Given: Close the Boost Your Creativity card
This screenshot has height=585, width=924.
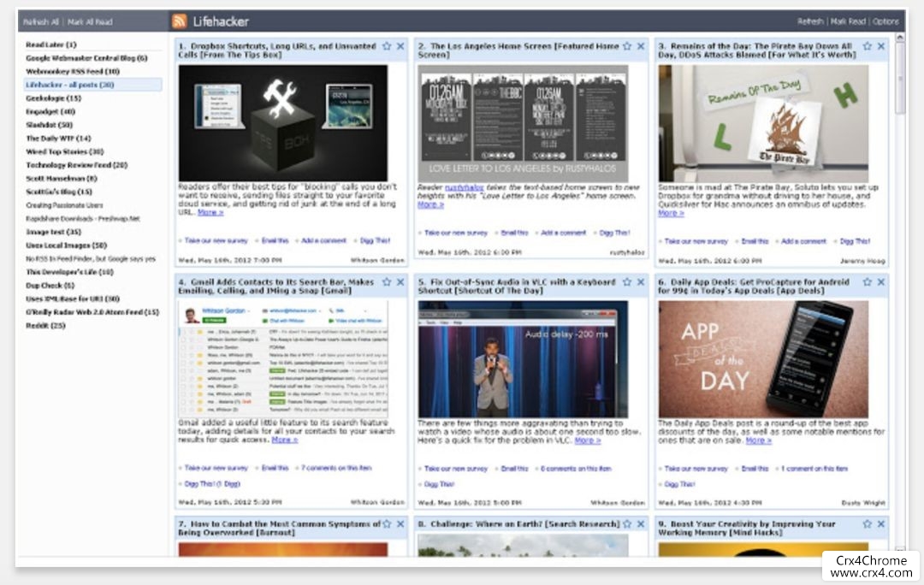Looking at the screenshot, I should pyautogui.click(x=881, y=523).
